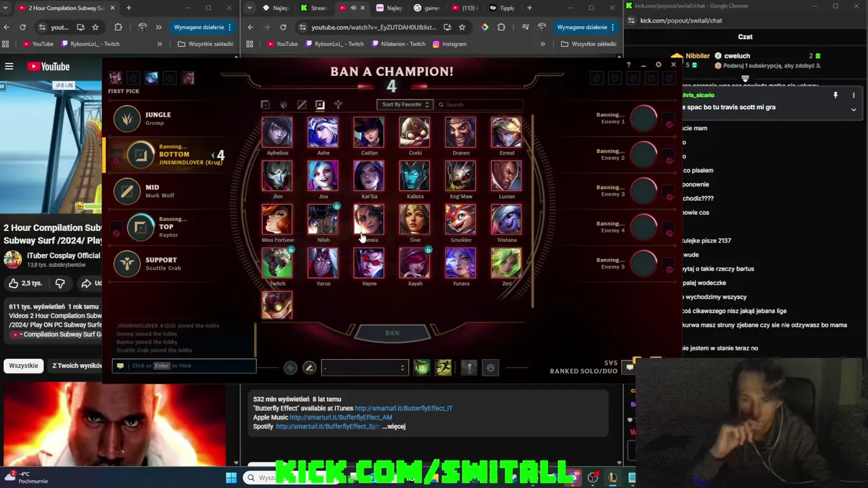Open the ward skin picker
Image resolution: width=868 pixels, height=488 pixels.
(x=469, y=367)
